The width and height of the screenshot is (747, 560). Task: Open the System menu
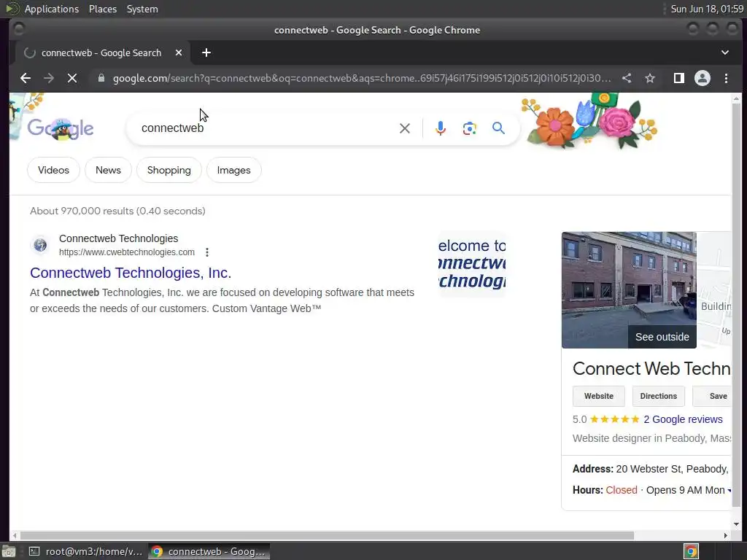tap(142, 9)
